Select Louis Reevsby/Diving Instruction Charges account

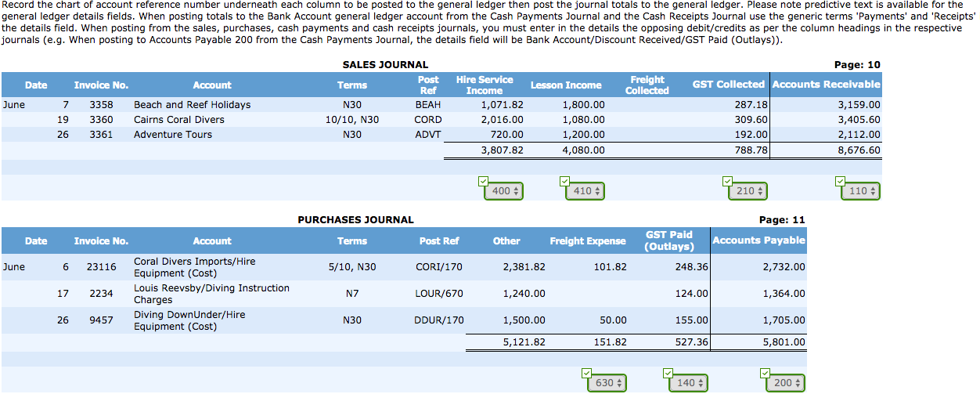[x=211, y=294]
